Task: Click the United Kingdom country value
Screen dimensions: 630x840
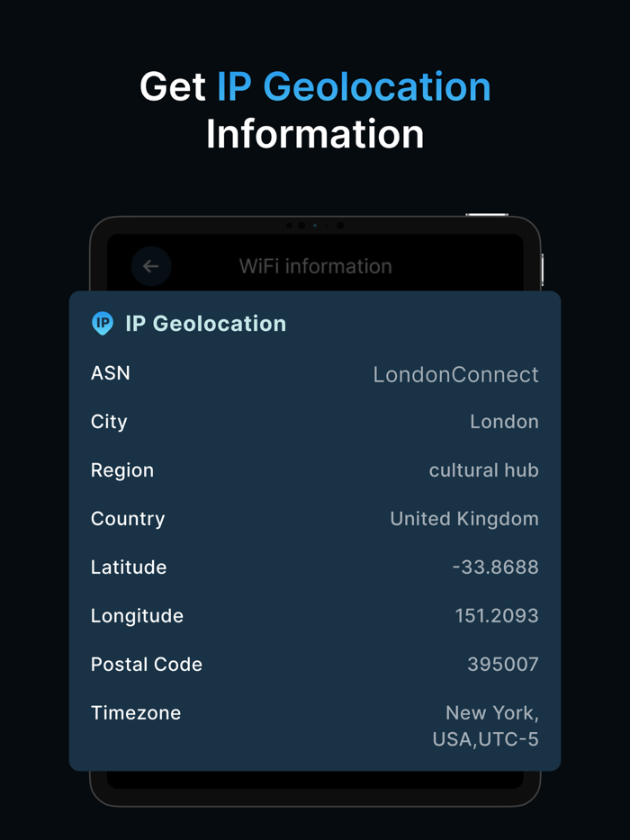Action: pos(463,518)
